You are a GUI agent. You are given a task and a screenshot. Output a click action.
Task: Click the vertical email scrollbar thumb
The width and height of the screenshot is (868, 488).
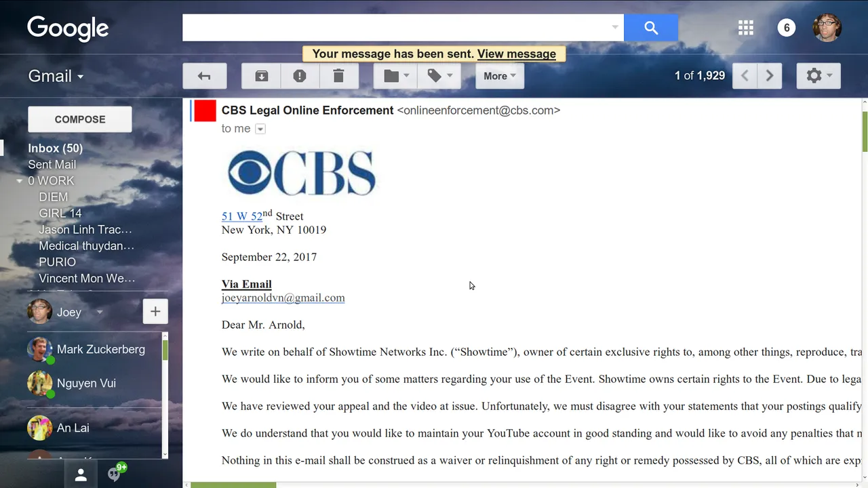tap(865, 132)
